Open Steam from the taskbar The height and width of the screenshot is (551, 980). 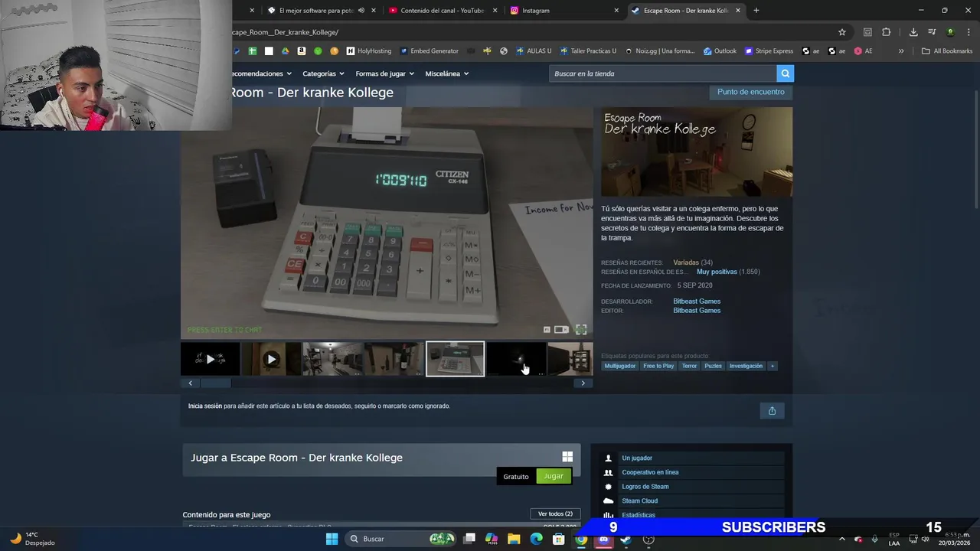626,539
